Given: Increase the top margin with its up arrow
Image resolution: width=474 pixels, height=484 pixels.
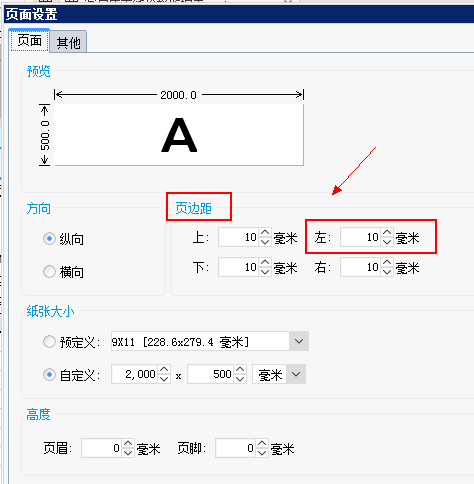Looking at the screenshot, I should [265, 233].
